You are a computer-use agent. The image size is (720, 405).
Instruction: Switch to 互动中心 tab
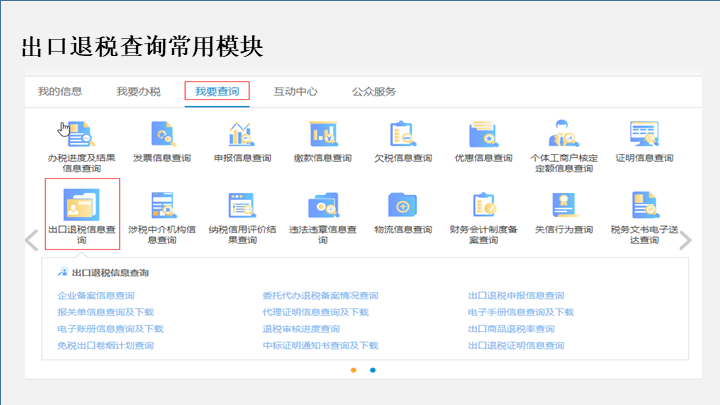tap(296, 91)
